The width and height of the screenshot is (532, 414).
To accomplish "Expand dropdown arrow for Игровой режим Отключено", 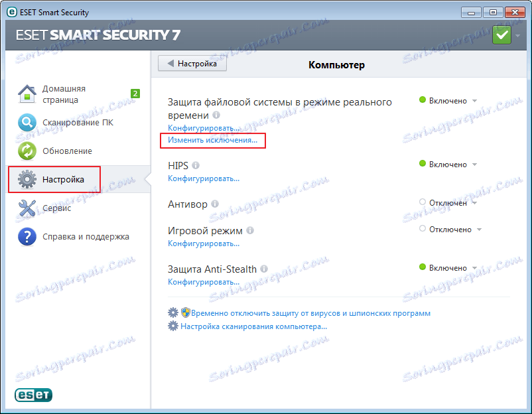I will point(479,230).
